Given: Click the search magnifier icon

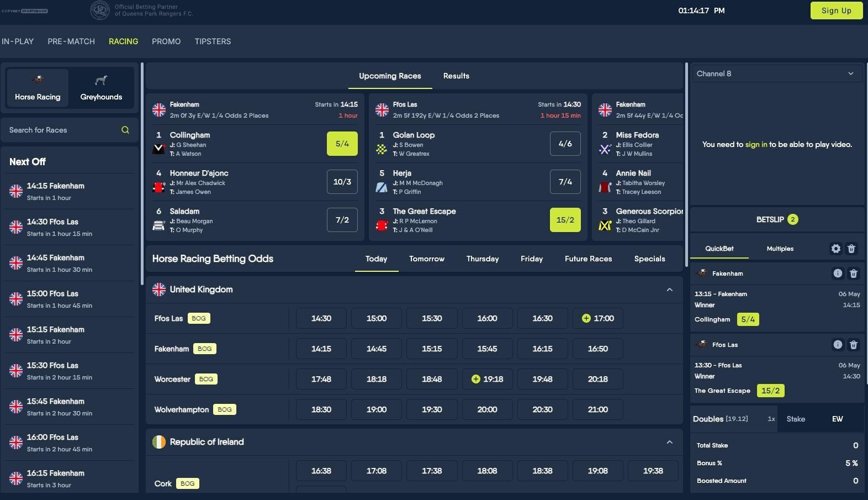Looking at the screenshot, I should [x=125, y=130].
